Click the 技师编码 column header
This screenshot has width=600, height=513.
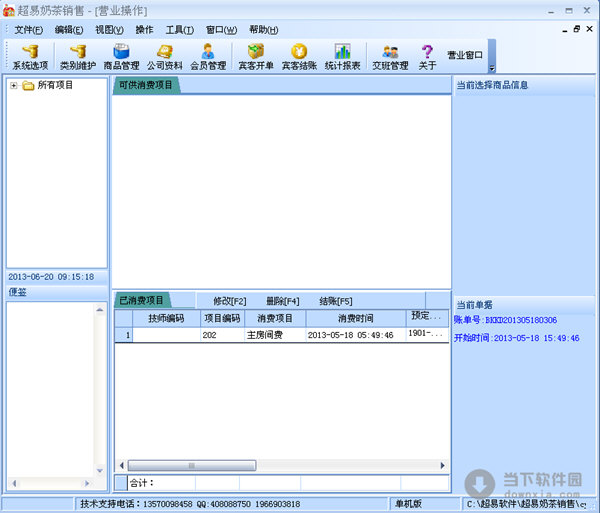click(166, 318)
